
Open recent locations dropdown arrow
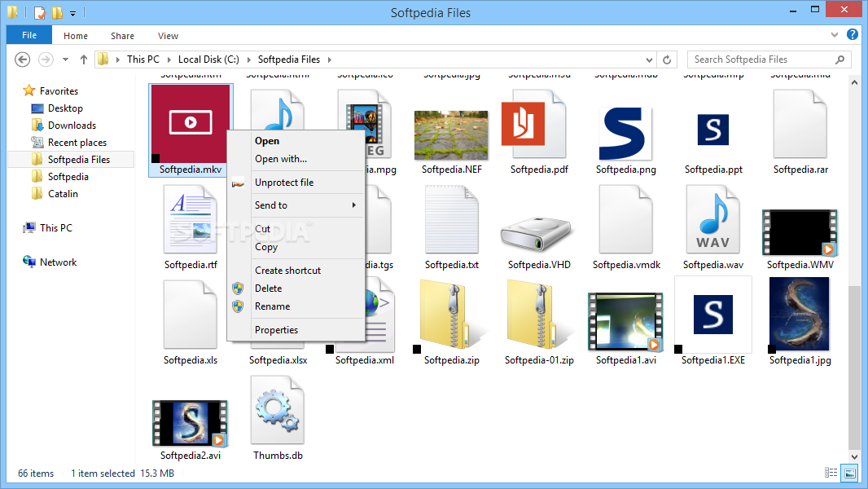[65, 59]
